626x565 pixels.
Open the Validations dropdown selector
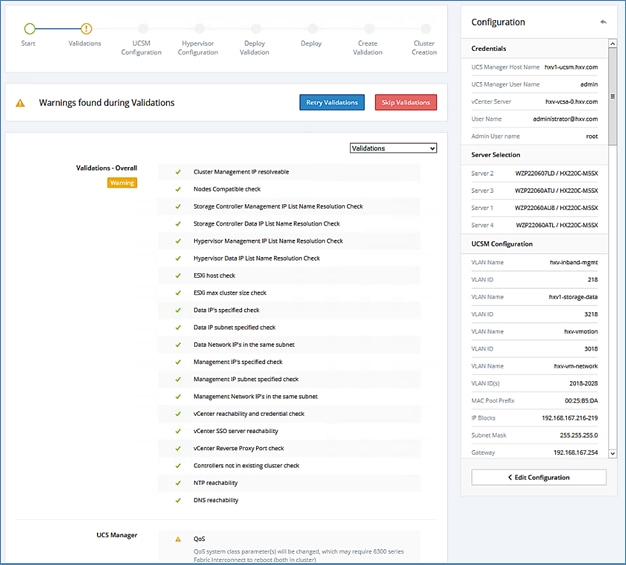coord(393,148)
